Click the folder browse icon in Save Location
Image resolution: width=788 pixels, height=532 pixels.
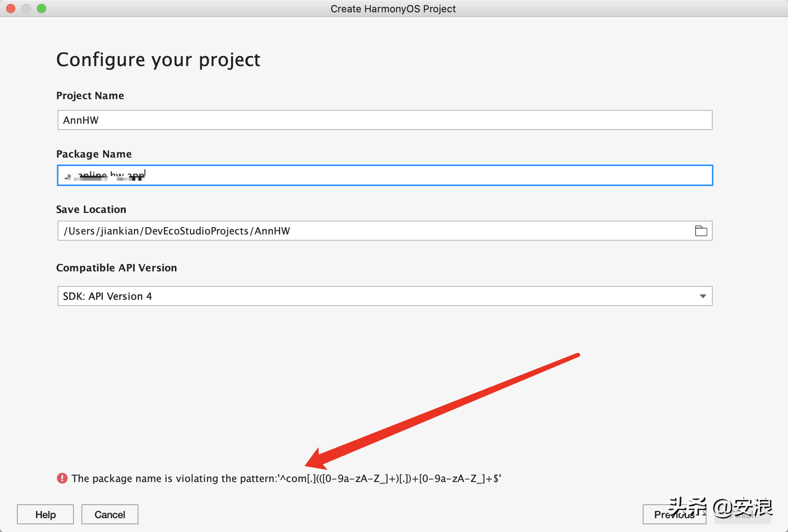701,231
